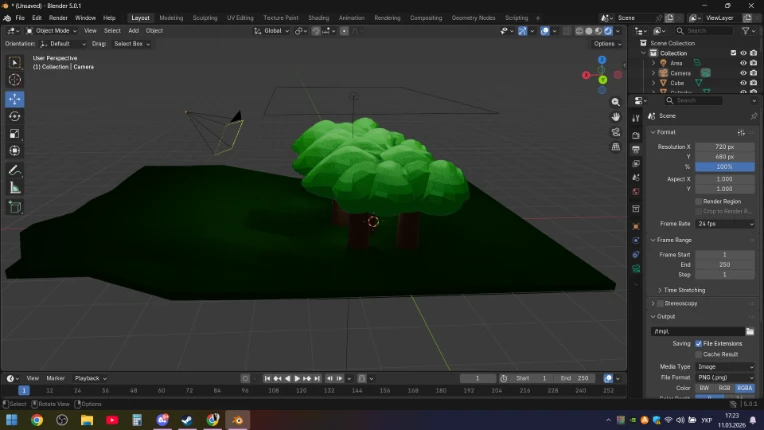Viewport: 764px width, 430px height.
Task: Hide the Cube object in viewport
Action: [743, 83]
